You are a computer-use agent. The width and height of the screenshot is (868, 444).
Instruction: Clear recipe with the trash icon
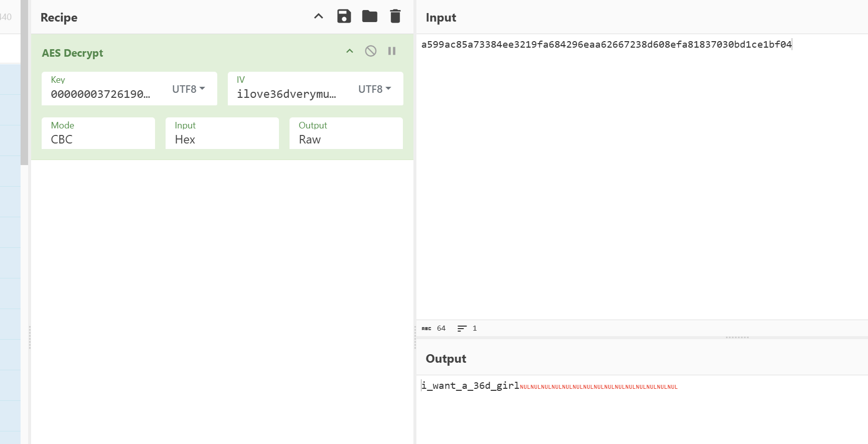[395, 17]
